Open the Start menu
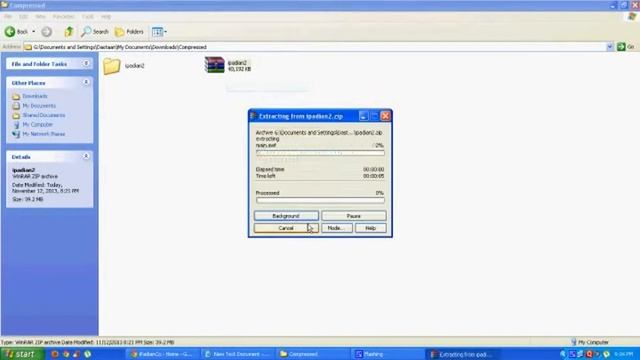 pos(22,354)
